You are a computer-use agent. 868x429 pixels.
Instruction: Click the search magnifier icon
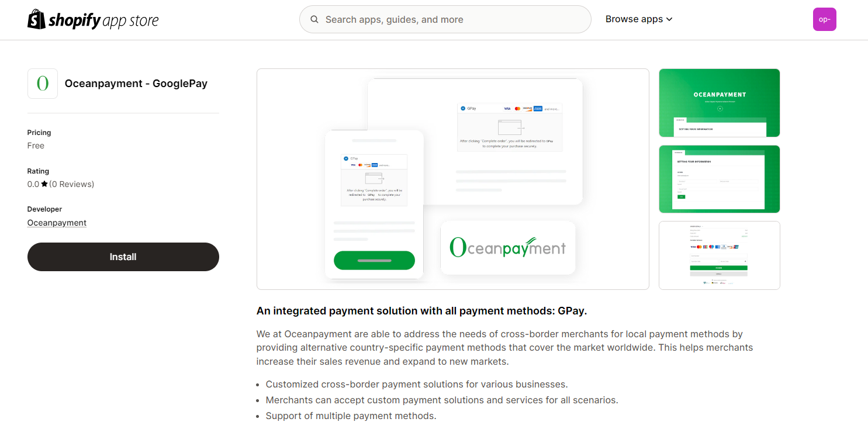(x=314, y=19)
